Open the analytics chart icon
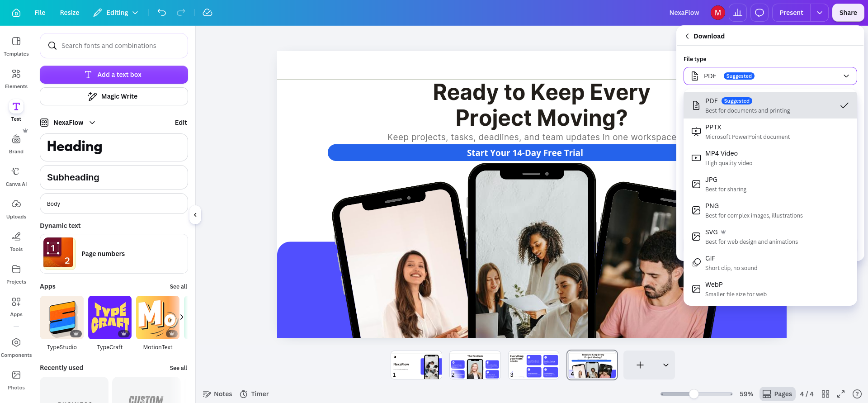Image resolution: width=868 pixels, height=403 pixels. 738,13
